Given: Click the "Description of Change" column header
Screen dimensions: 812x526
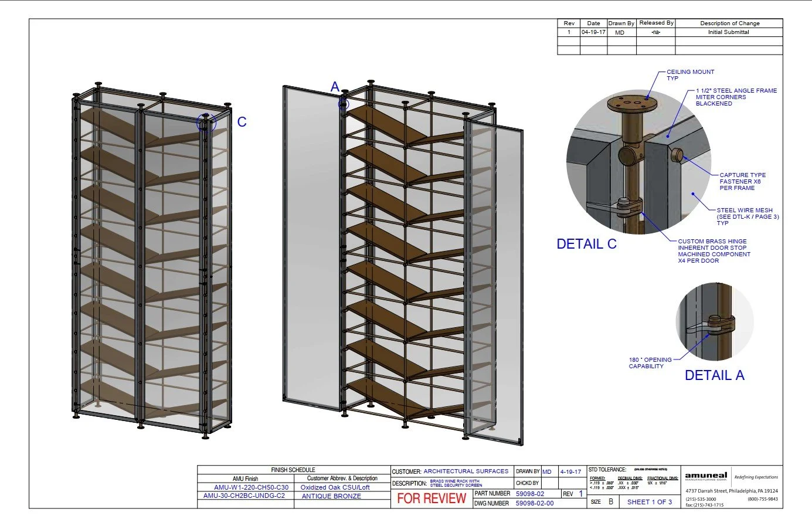Looking at the screenshot, I should tap(730, 23).
